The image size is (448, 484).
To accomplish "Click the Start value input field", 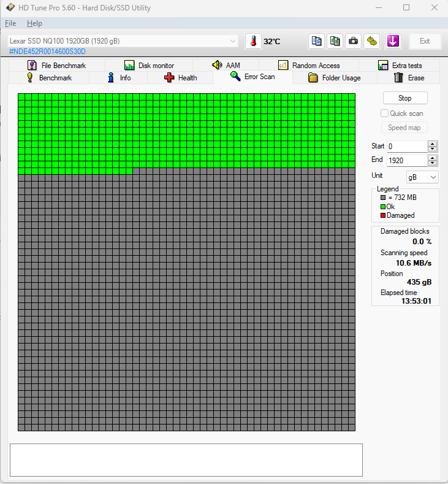I will (408, 147).
